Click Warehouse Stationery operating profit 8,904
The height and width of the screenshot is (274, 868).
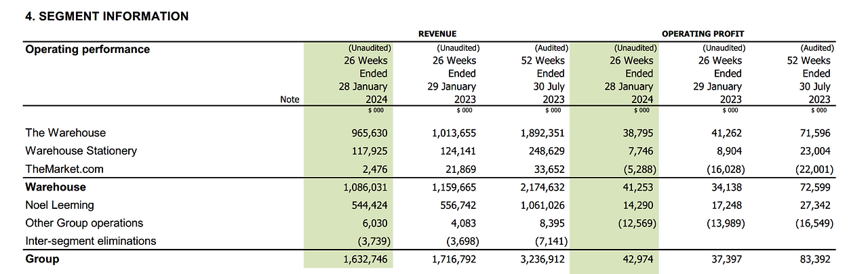pyautogui.click(x=730, y=151)
